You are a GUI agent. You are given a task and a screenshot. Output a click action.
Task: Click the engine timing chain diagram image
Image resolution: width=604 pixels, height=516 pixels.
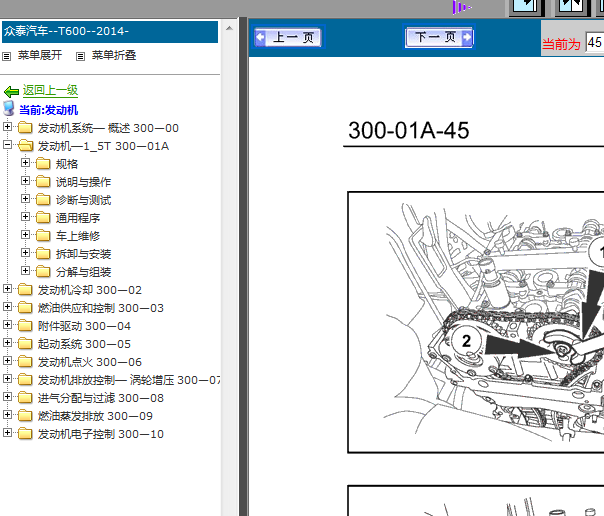pos(476,322)
